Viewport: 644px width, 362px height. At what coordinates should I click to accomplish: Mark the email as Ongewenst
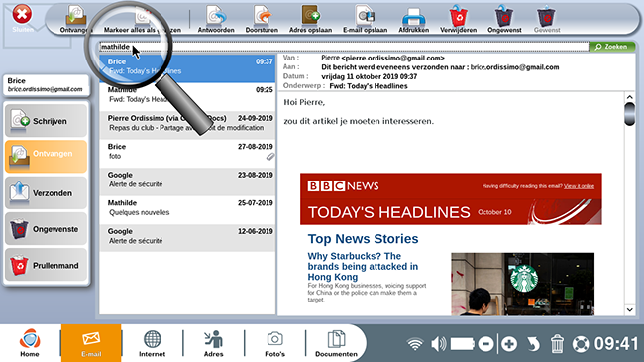[504, 19]
